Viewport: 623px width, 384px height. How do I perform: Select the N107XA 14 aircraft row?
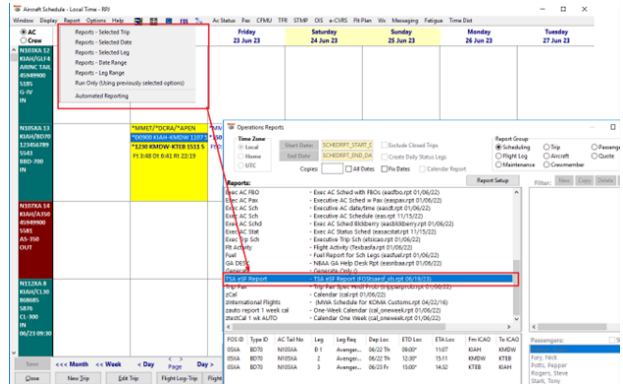[x=35, y=240]
